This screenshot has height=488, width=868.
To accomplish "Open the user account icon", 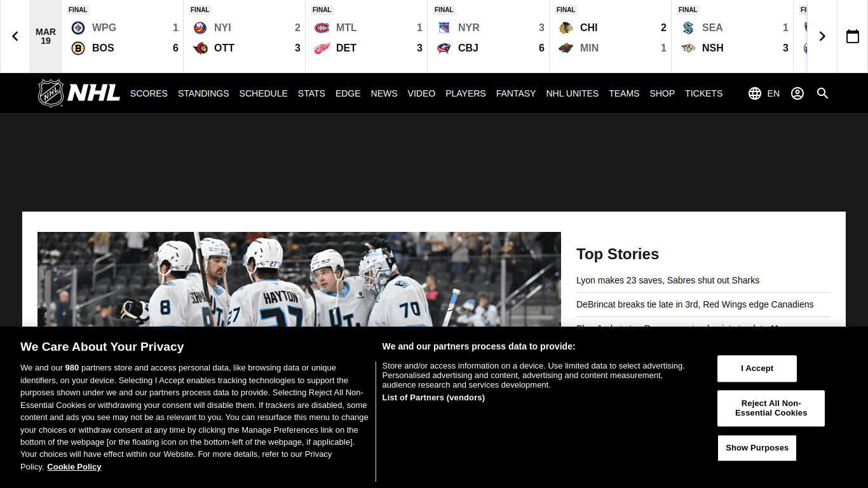I will pos(797,93).
